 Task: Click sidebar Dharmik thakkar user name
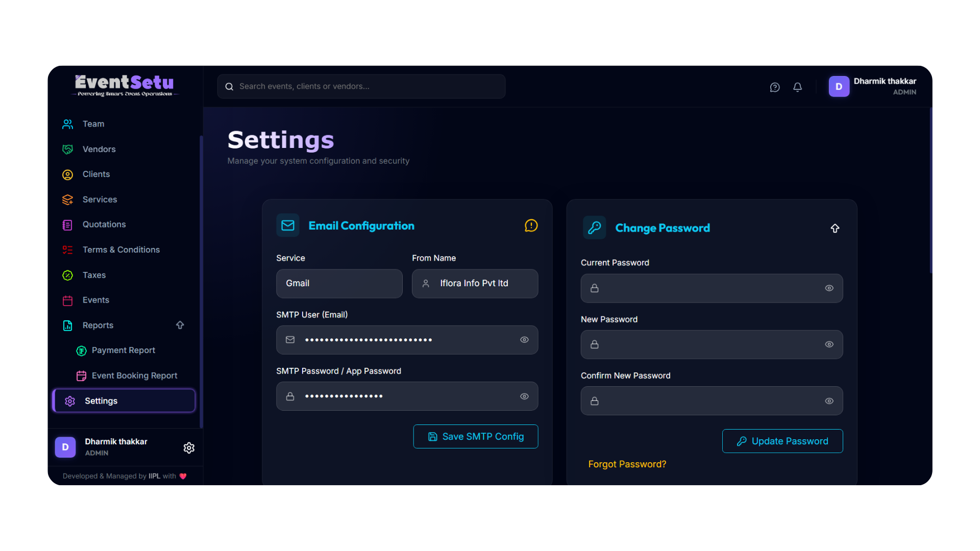116,442
